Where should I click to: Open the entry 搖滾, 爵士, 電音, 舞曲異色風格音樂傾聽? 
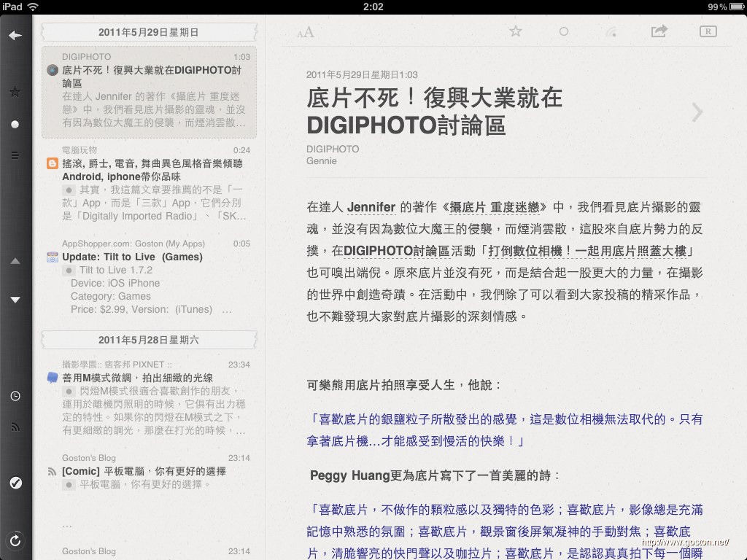[149, 183]
